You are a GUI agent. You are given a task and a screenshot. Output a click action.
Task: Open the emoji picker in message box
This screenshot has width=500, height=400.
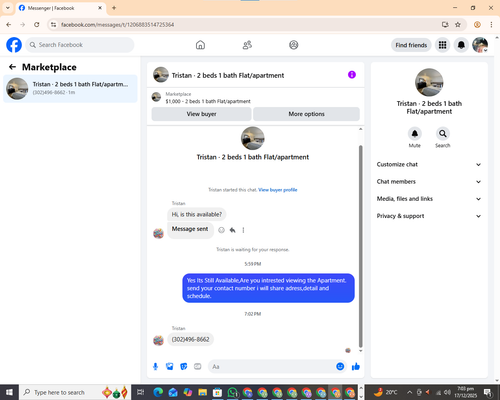[340, 366]
